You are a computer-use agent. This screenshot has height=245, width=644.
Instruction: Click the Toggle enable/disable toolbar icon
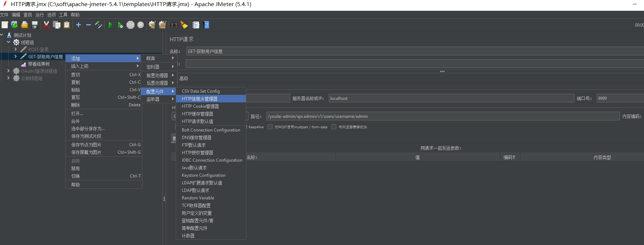(99, 25)
